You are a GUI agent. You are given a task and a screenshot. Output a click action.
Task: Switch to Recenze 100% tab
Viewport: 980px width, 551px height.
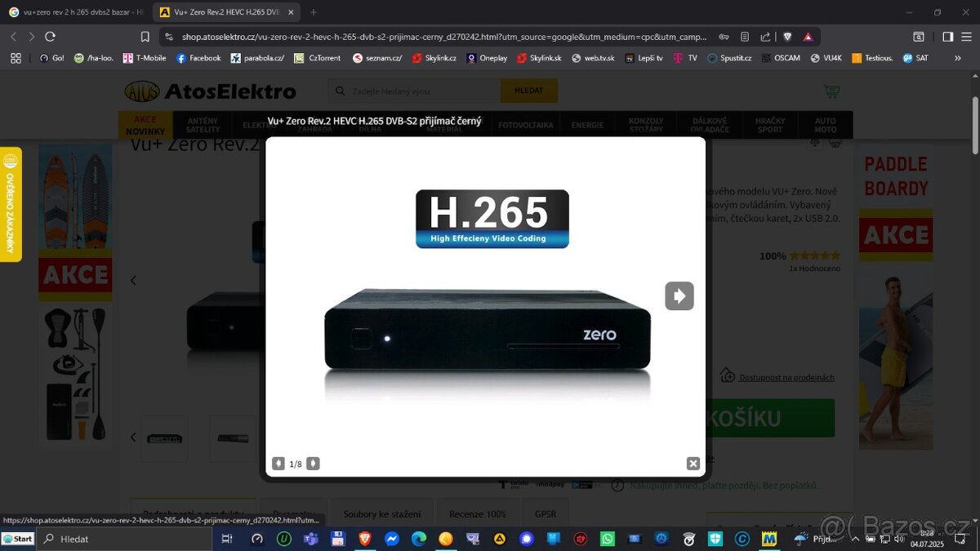477,513
